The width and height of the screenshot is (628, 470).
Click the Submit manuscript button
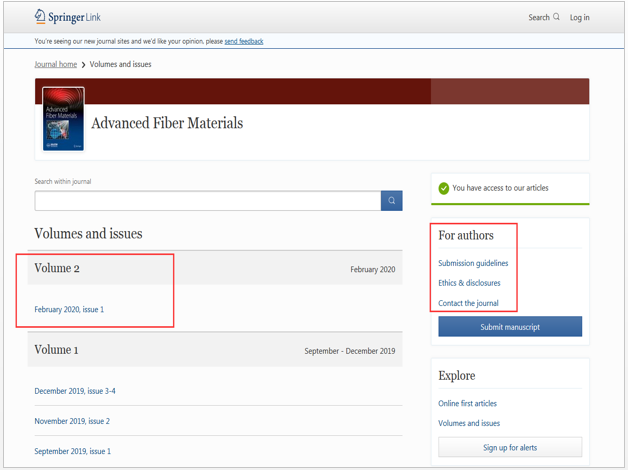pyautogui.click(x=510, y=327)
